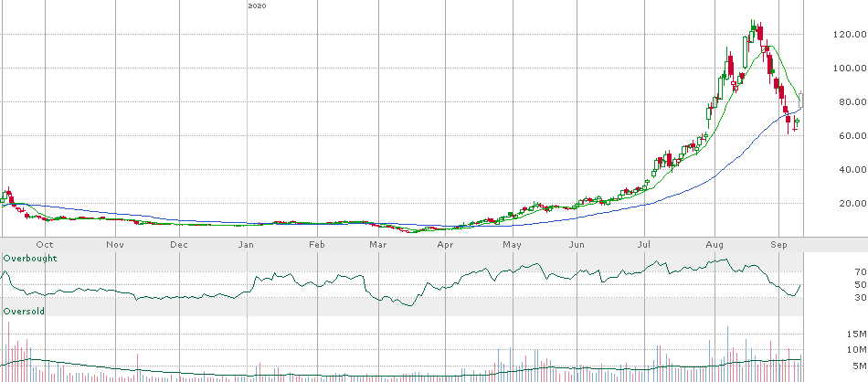
Task: Click the RSI 50 level label
Action: click(860, 284)
